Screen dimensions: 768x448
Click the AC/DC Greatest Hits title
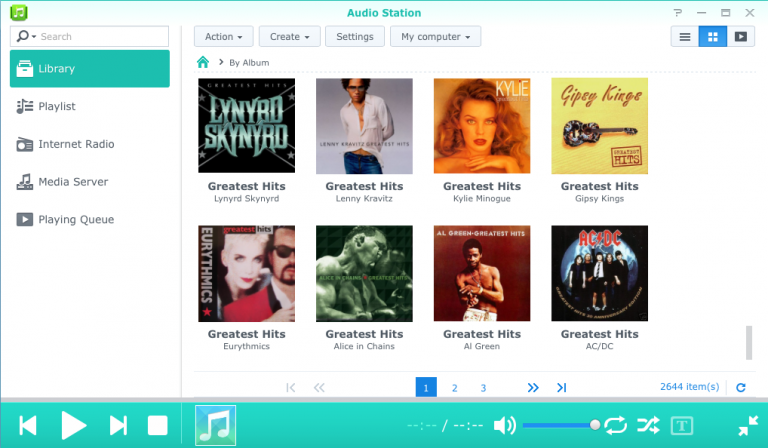coord(600,334)
